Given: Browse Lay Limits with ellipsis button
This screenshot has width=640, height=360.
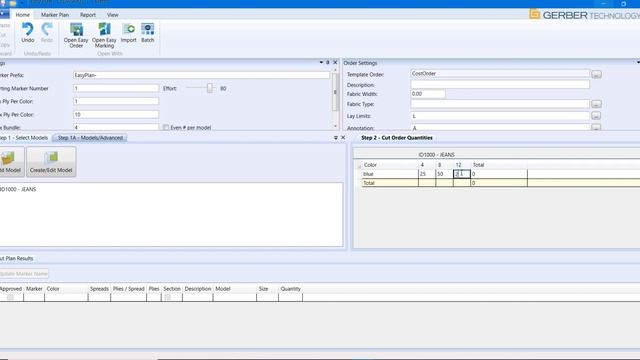Looking at the screenshot, I should point(596,116).
